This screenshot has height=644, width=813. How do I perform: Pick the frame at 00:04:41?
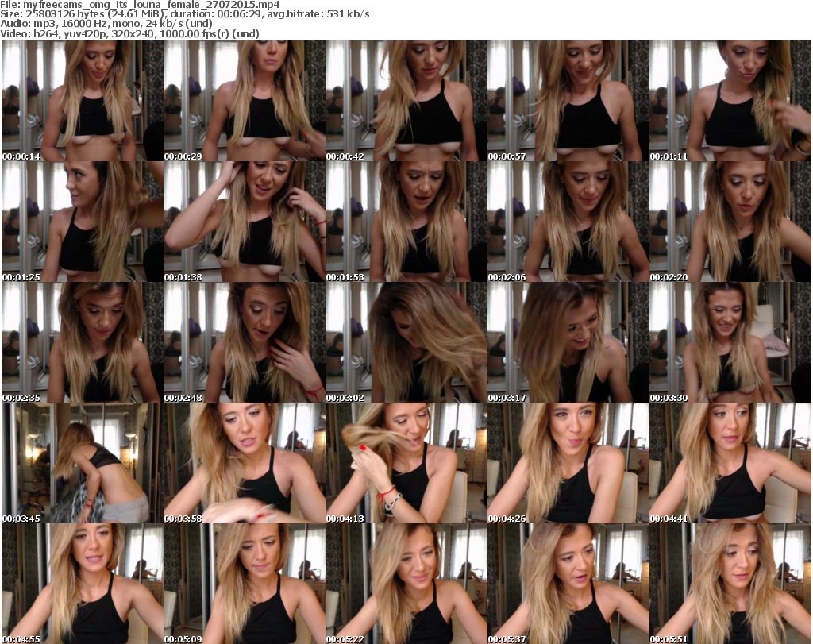[x=730, y=463]
